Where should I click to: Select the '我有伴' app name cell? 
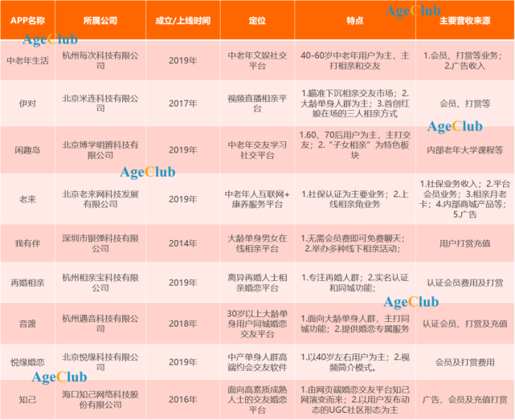(x=27, y=243)
